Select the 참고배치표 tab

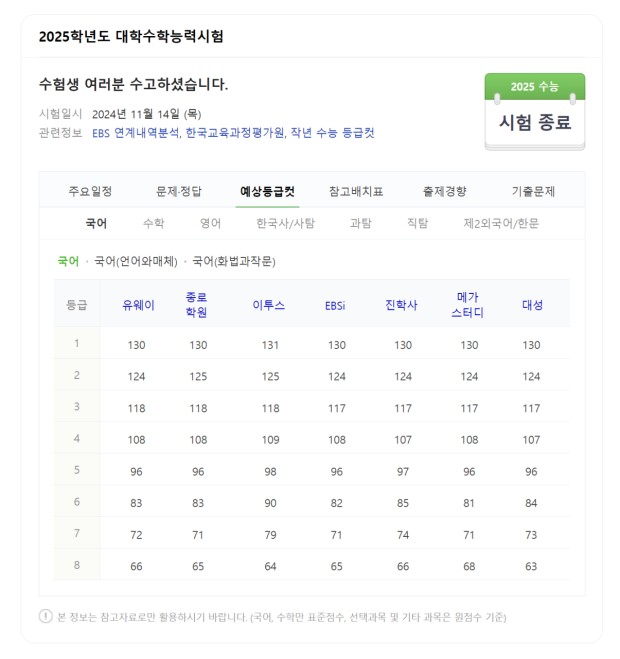click(x=355, y=191)
